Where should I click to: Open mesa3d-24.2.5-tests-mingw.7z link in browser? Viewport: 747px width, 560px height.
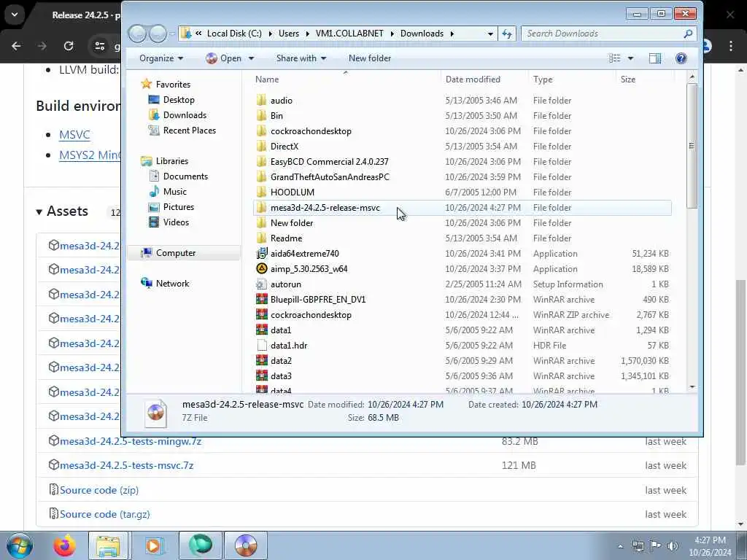pyautogui.click(x=130, y=441)
